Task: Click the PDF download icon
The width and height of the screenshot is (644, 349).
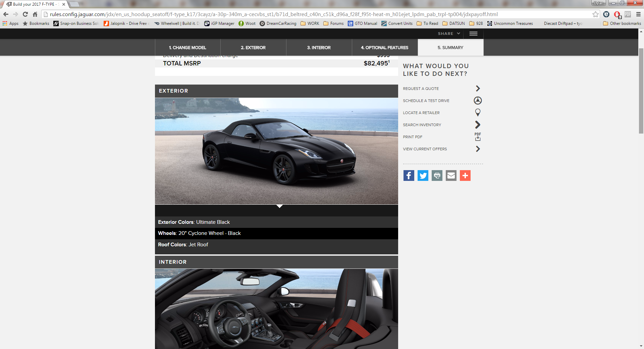Action: click(x=478, y=137)
